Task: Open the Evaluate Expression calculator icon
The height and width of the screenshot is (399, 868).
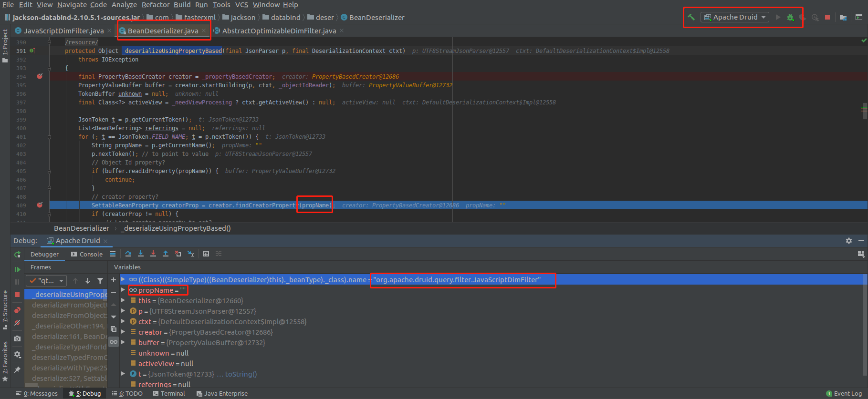Action: point(206,254)
